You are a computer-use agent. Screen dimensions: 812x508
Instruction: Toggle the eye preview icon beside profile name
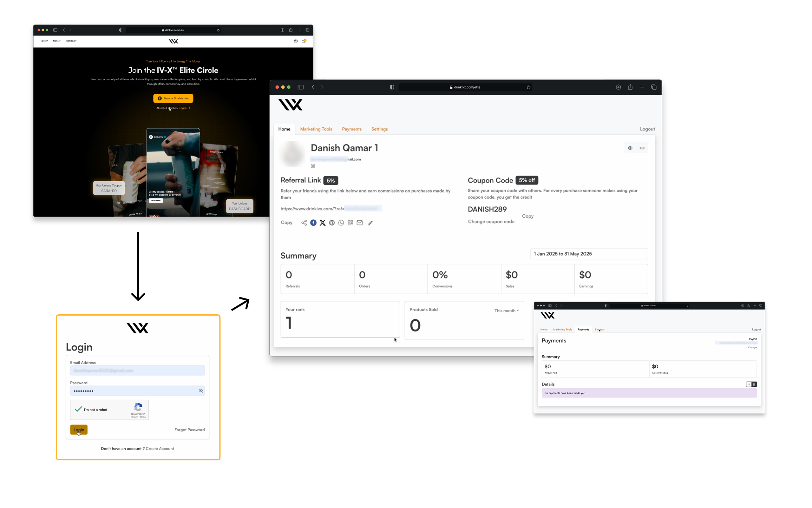[x=630, y=148]
